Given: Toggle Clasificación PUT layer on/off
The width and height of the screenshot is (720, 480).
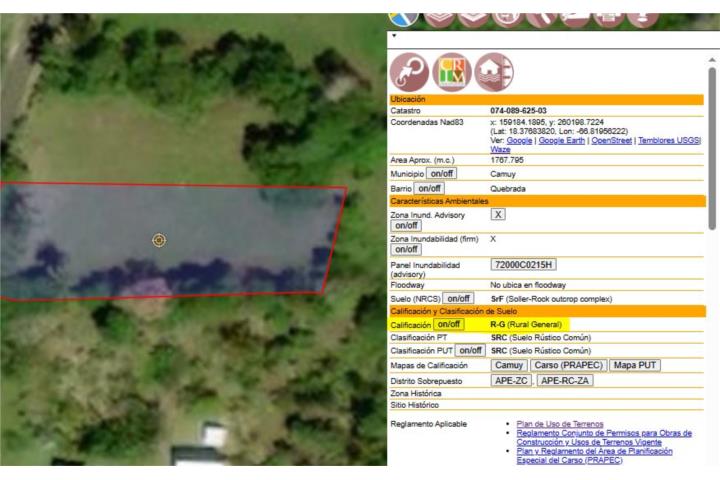Looking at the screenshot, I should (x=470, y=350).
